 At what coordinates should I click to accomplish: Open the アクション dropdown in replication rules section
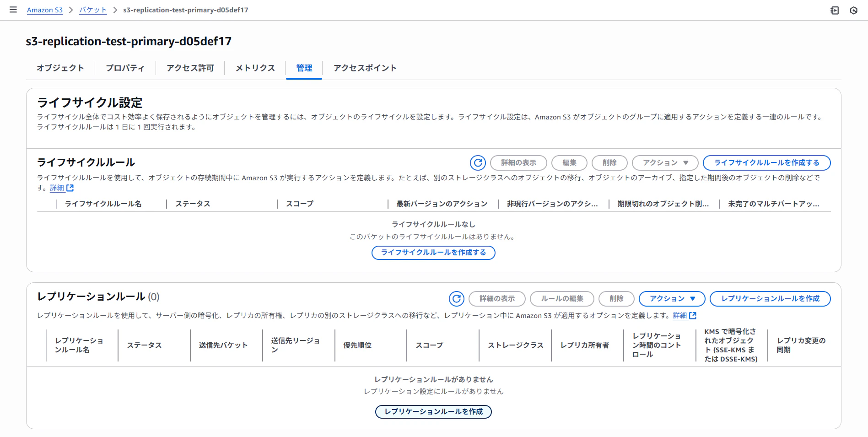[x=672, y=299]
